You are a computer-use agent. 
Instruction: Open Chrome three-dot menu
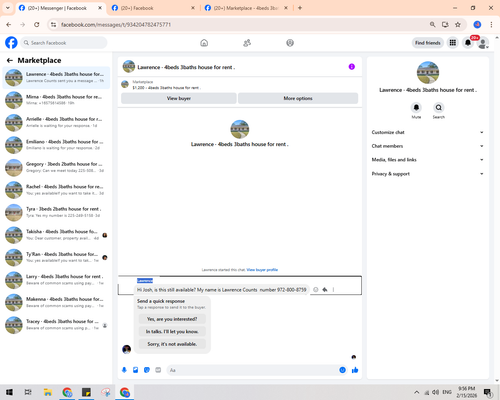pos(491,24)
